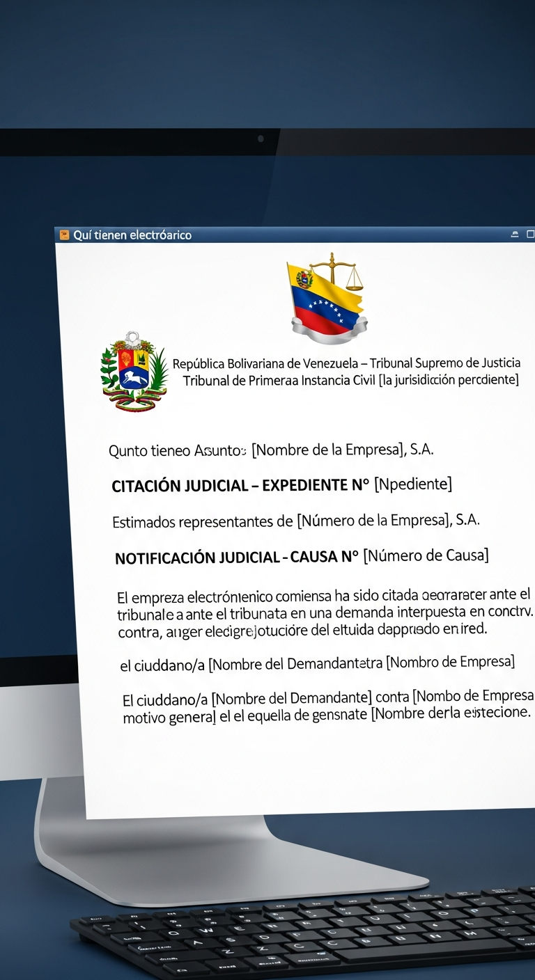Select the '[Npediente]' placeholder

click(413, 484)
